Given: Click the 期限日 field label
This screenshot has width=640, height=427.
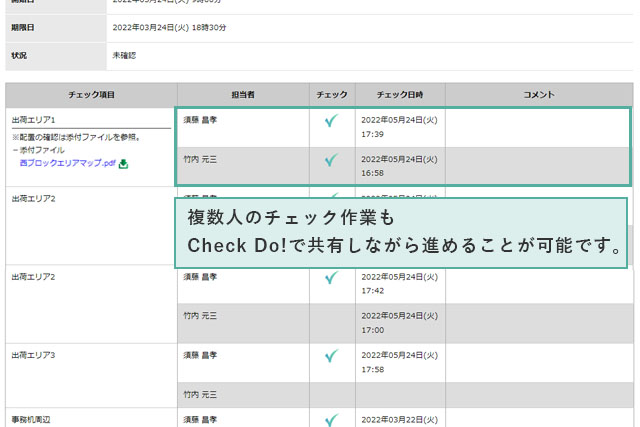Looking at the screenshot, I should coord(23,28).
